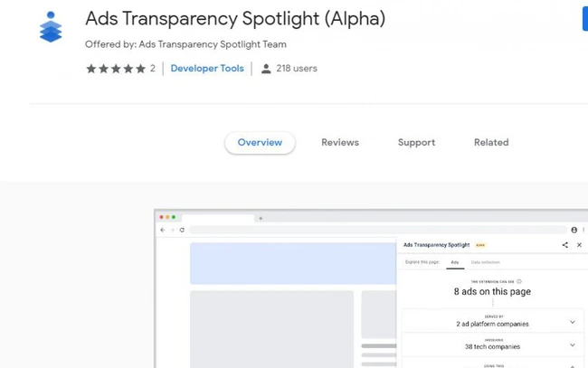Open the Overview tab
This screenshot has height=368, width=588.
(260, 143)
